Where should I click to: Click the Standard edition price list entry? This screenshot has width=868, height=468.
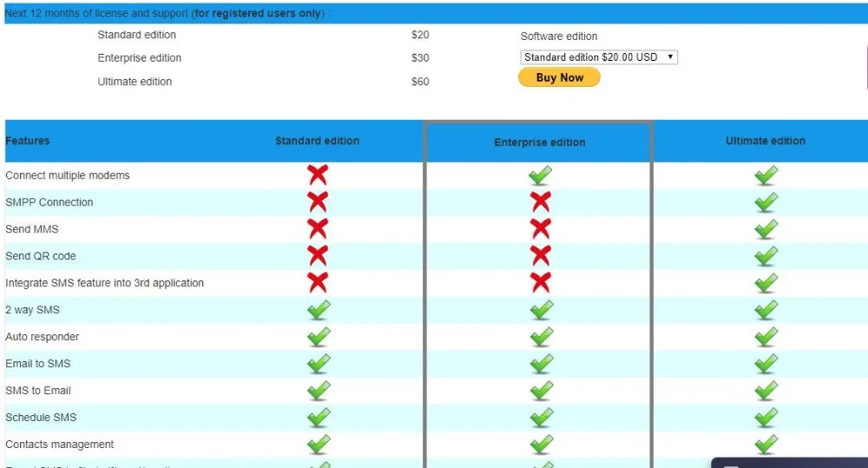click(137, 35)
